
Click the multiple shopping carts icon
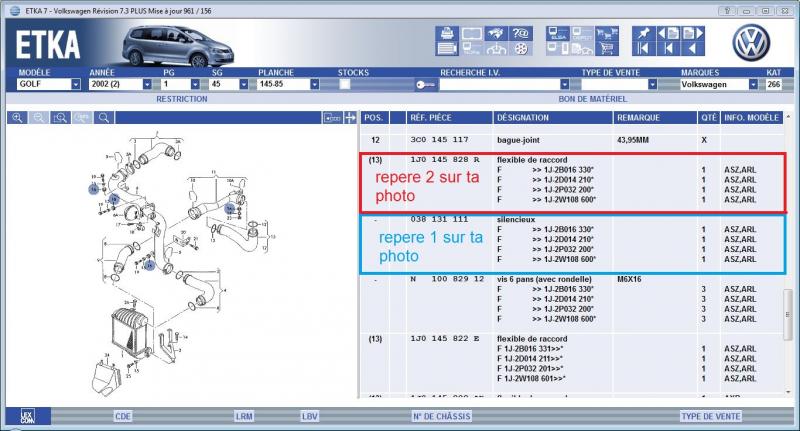point(607,34)
